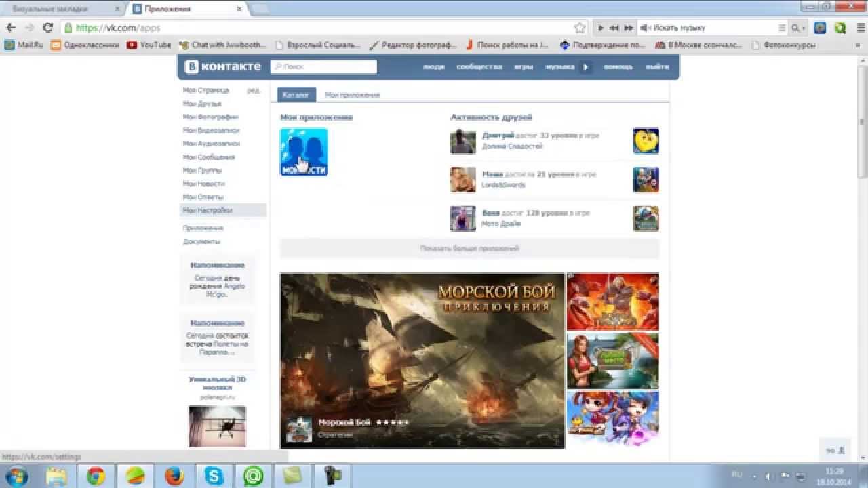This screenshot has width=868, height=488.
Task: Click the music player play button
Action: (x=601, y=28)
